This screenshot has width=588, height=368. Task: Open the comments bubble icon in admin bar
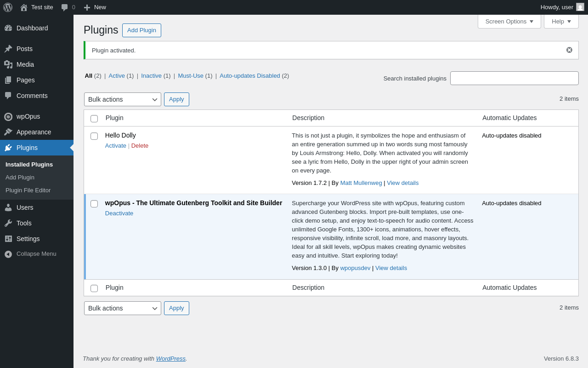pyautogui.click(x=65, y=7)
